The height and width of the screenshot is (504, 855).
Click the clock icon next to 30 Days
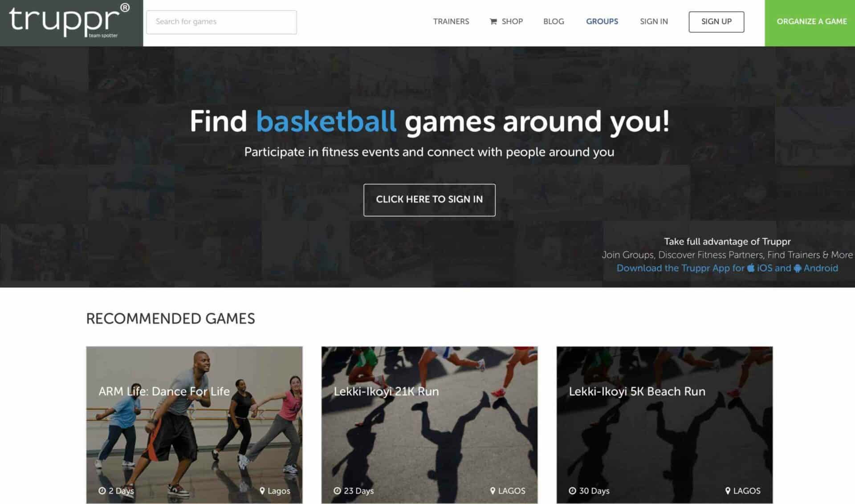(572, 490)
